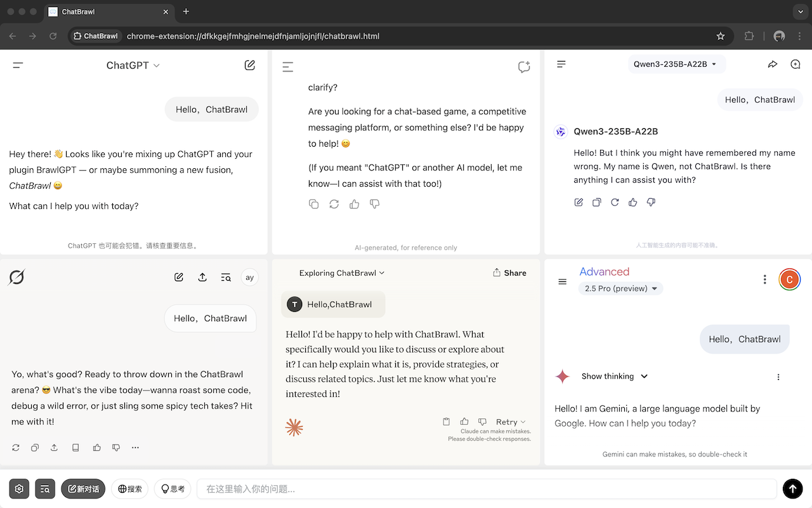
Task: Regenerate the Grok response
Action: click(x=16, y=448)
